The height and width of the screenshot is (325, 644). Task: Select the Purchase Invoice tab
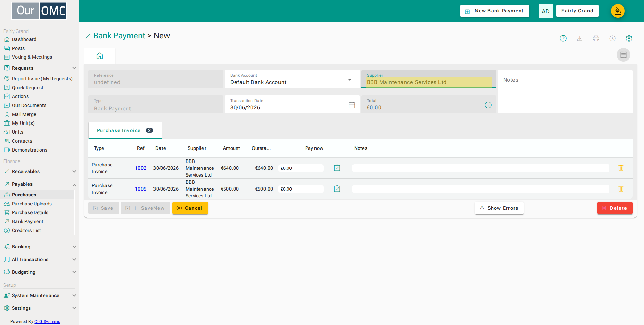pyautogui.click(x=125, y=130)
